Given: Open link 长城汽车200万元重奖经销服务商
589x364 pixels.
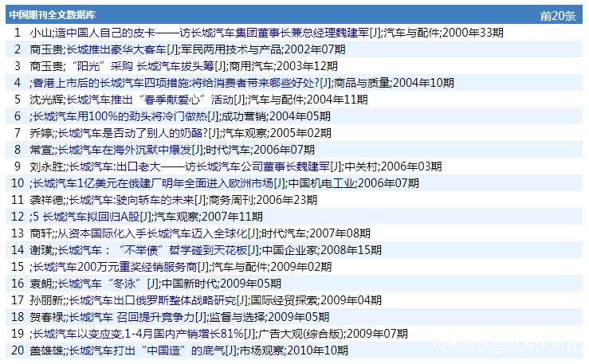Looking at the screenshot, I should pos(115,267).
